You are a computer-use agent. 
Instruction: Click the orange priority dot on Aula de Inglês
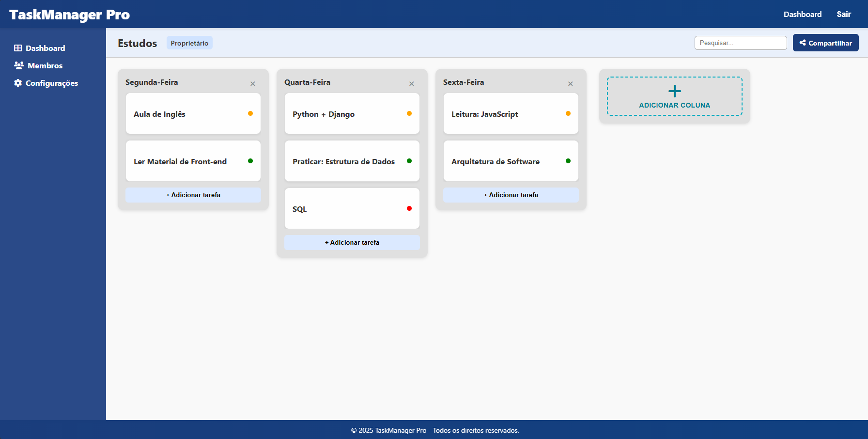pyautogui.click(x=250, y=113)
